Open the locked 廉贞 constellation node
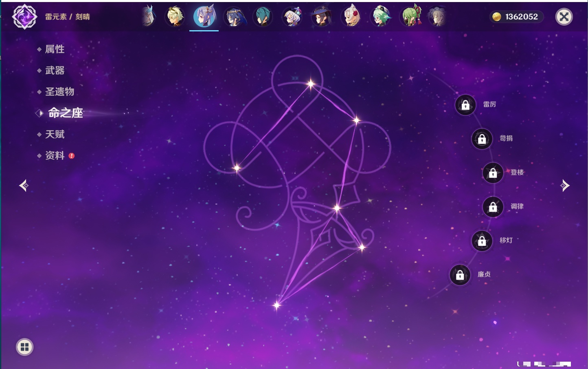This screenshot has height=369, width=588. pyautogui.click(x=460, y=275)
